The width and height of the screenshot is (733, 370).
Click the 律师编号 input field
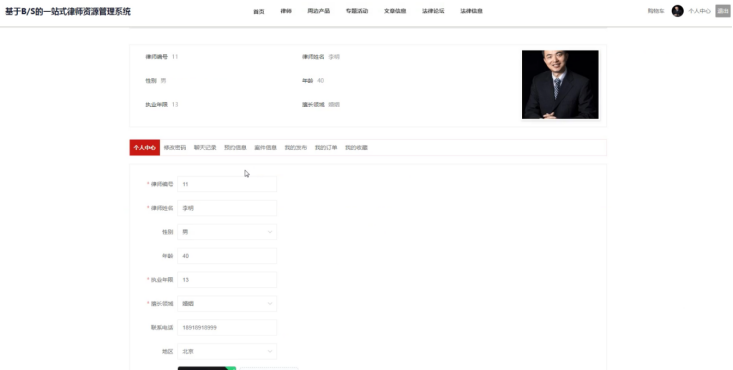[x=227, y=184]
